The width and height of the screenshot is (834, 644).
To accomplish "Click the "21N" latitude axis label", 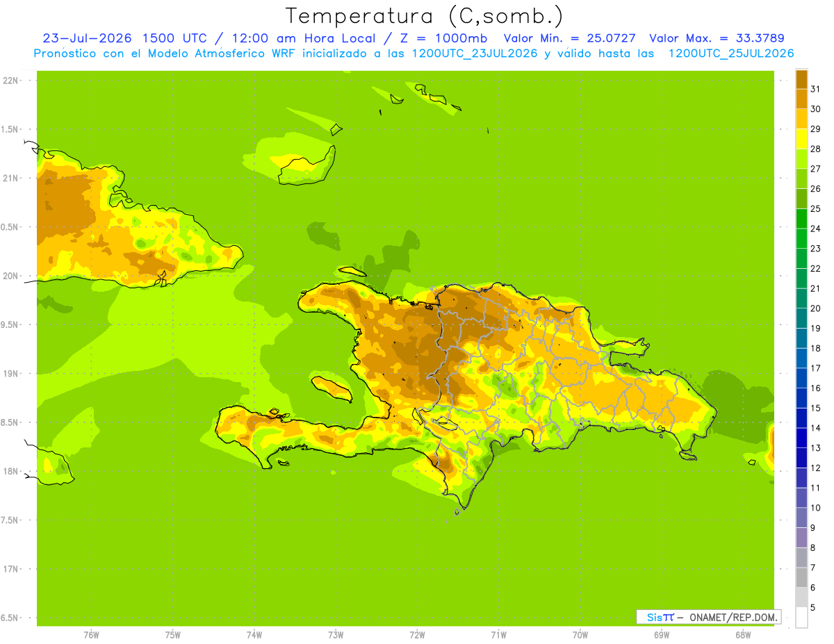I will click(10, 178).
